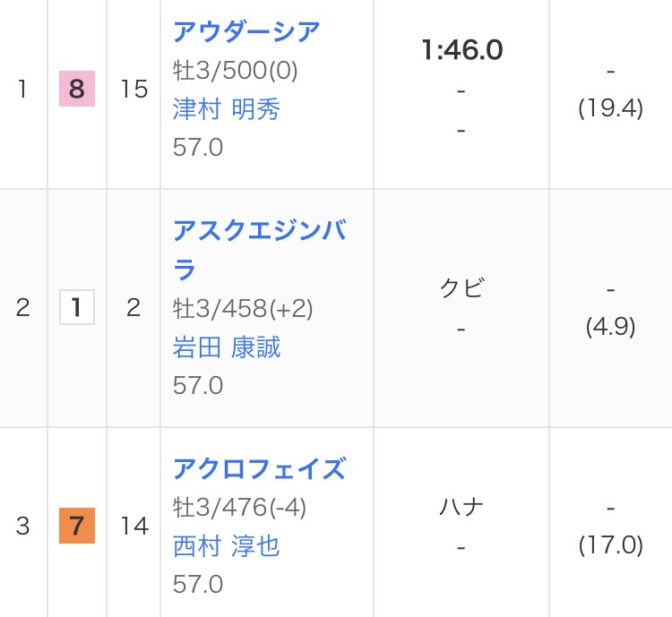The height and width of the screenshot is (617, 672).
Task: Click the 牡3/500(0) weight info
Action: coord(235,70)
